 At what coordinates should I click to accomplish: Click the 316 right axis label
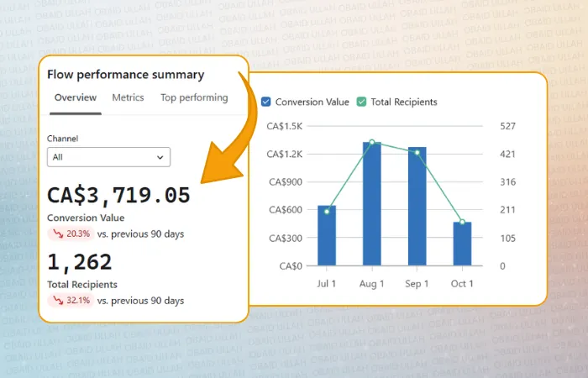[x=507, y=182]
